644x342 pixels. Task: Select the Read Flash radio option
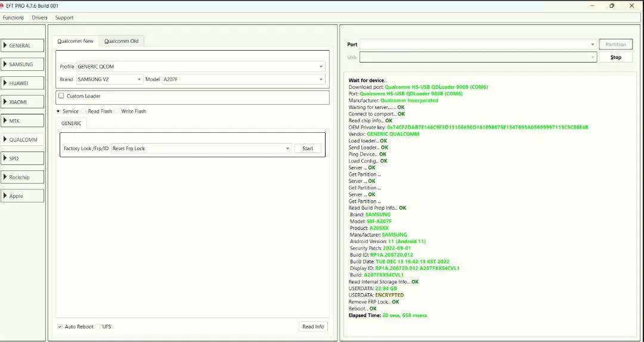point(84,111)
